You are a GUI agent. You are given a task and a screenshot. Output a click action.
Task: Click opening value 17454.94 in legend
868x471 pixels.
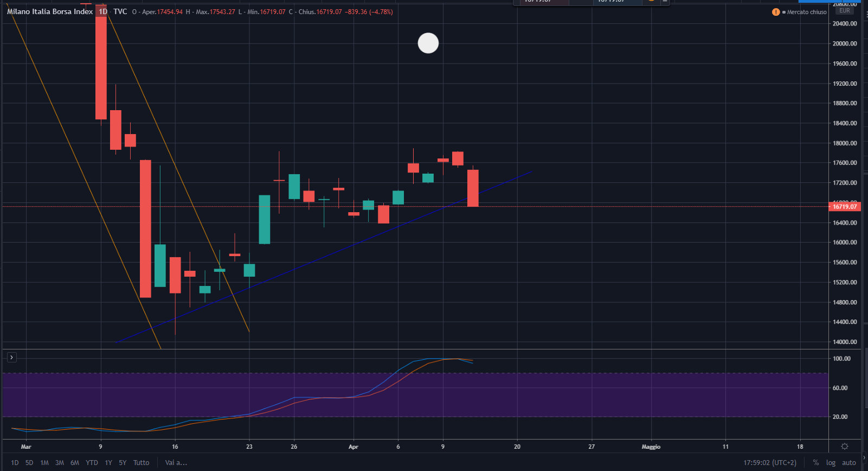click(x=170, y=12)
